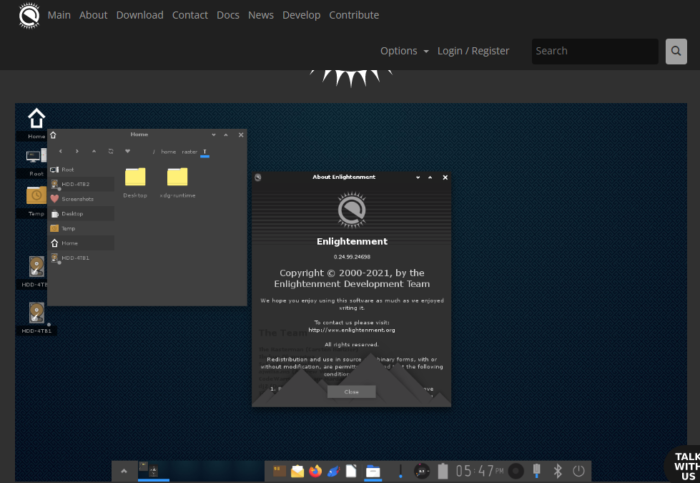Viewport: 700px width, 483px height.
Task: Click Close in About Enlightenment dialog
Action: (351, 391)
